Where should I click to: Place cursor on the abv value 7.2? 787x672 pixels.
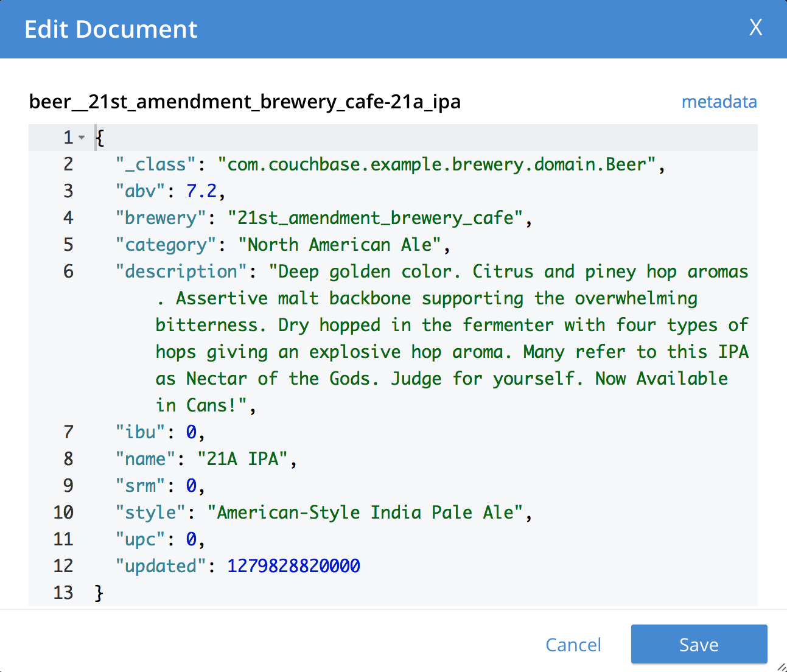(201, 191)
